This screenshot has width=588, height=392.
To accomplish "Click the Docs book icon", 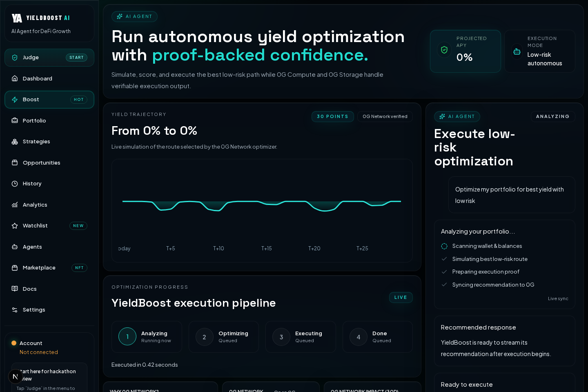I will [x=15, y=289].
